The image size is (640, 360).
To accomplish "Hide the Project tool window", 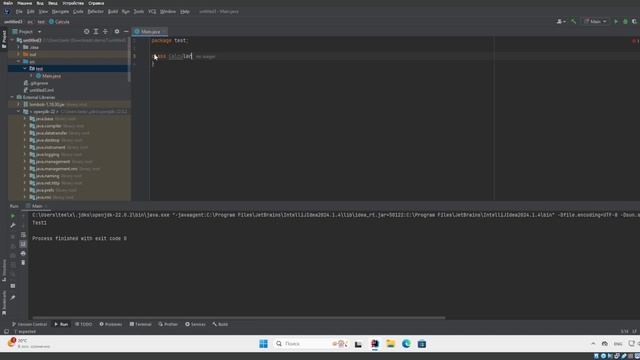I will (126, 31).
